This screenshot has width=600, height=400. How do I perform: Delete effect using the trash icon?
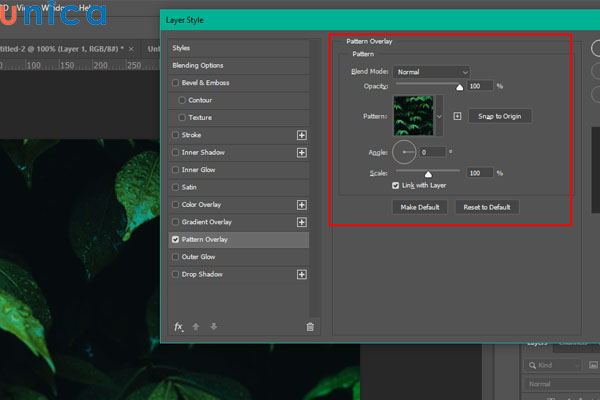tap(310, 326)
